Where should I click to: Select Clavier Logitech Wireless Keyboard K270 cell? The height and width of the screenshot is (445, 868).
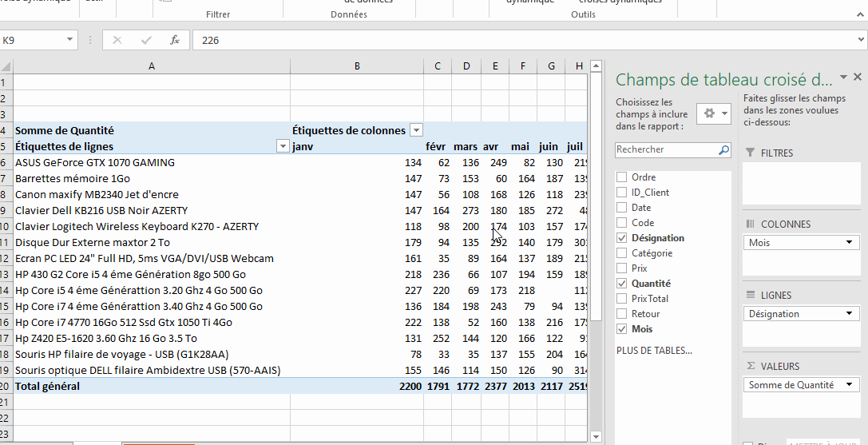click(x=152, y=227)
